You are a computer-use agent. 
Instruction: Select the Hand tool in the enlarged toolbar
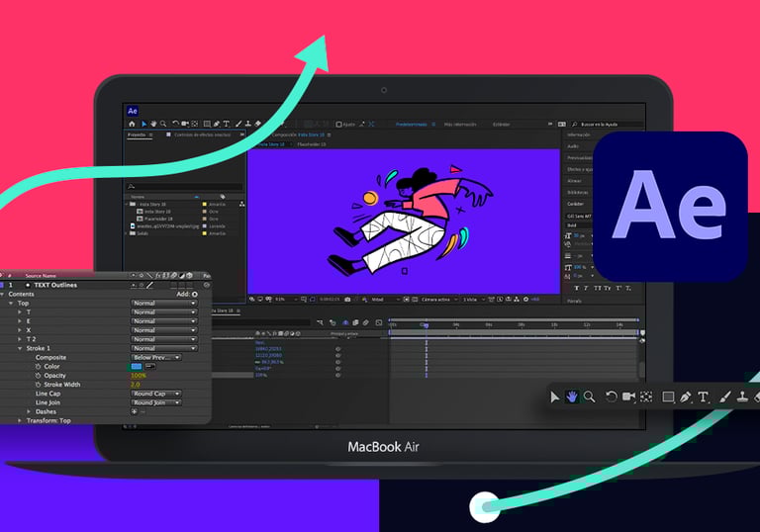(572, 397)
